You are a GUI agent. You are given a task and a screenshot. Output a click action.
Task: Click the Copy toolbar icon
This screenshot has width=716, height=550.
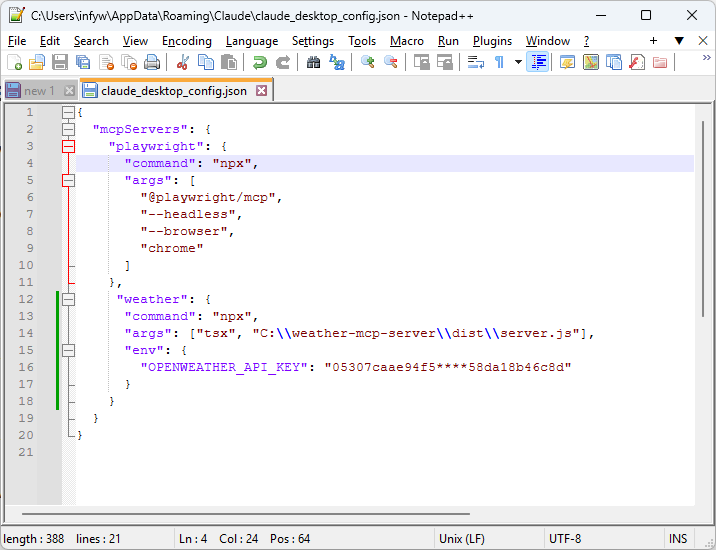(206, 62)
